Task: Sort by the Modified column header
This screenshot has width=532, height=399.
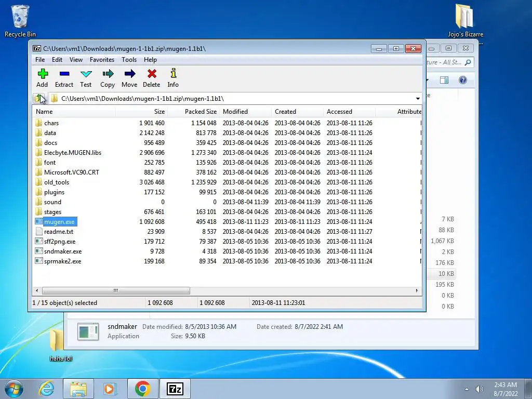Action: (245, 112)
